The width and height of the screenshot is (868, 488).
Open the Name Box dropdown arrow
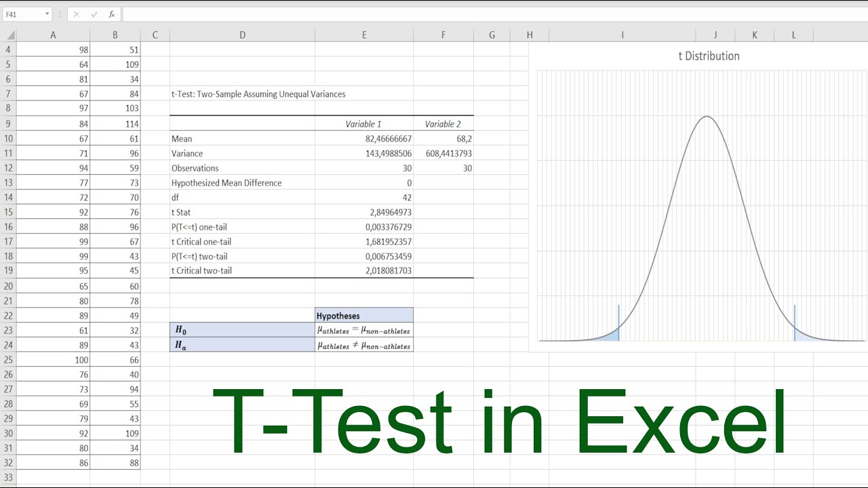pyautogui.click(x=47, y=14)
